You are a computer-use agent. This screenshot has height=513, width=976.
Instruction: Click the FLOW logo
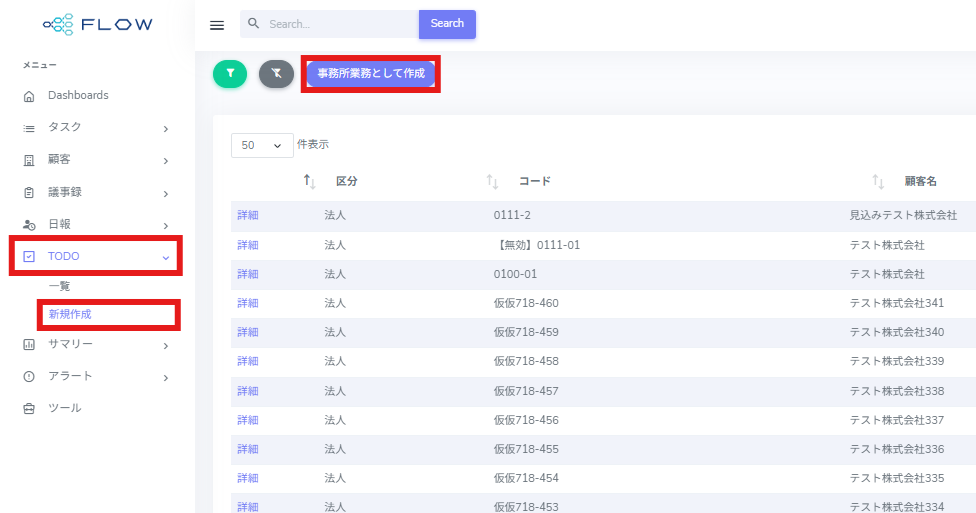(x=98, y=24)
